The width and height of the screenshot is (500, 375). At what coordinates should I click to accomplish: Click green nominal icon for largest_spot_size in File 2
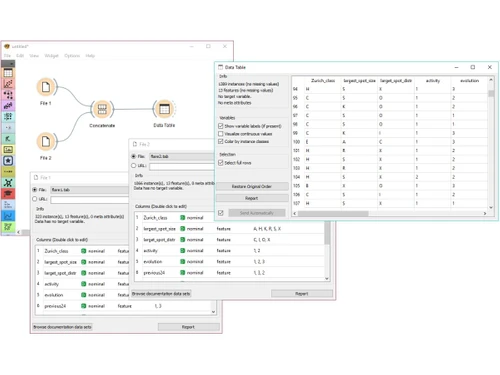pyautogui.click(x=183, y=229)
